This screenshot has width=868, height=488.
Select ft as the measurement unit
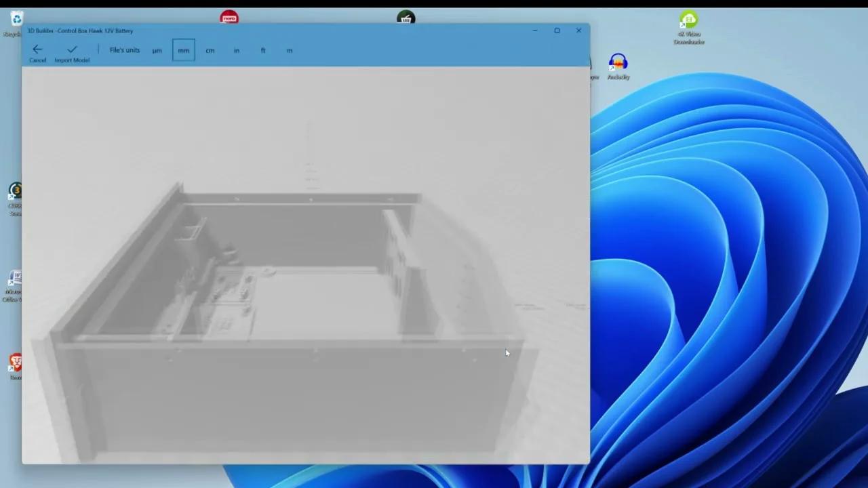[262, 49]
